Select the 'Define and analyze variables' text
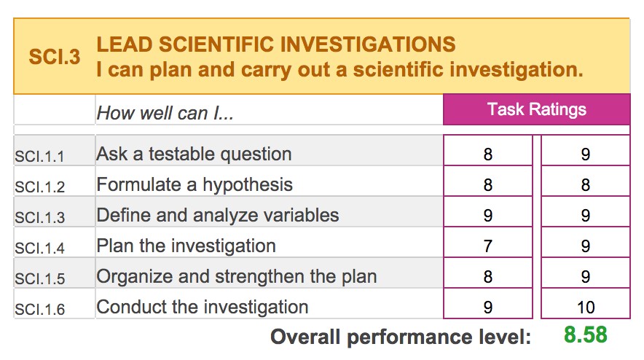644x360 pixels. 218,215
